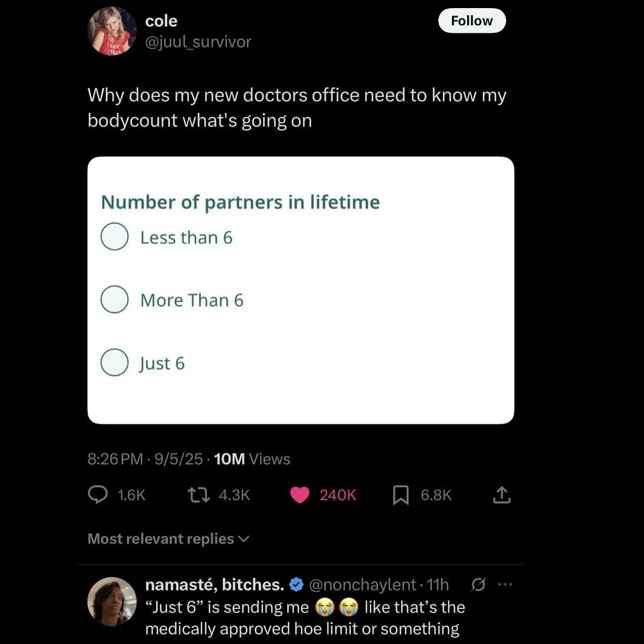Click cole's profile avatar picture
Viewport: 644px width, 644px height.
coord(112,31)
